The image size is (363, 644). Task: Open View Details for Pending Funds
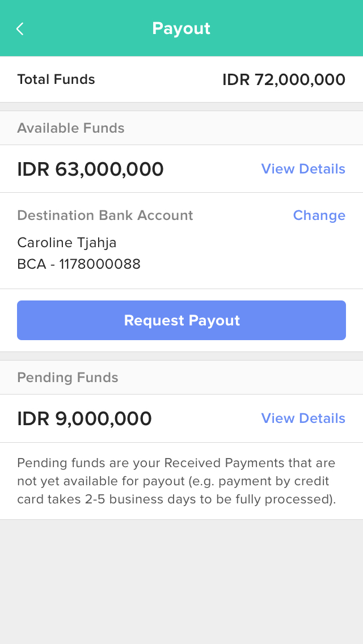click(303, 418)
